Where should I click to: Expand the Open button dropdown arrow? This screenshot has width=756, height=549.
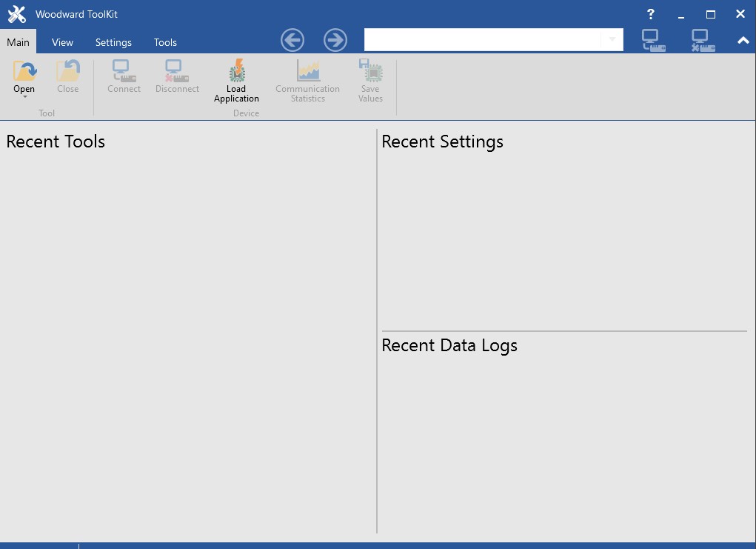pyautogui.click(x=24, y=97)
